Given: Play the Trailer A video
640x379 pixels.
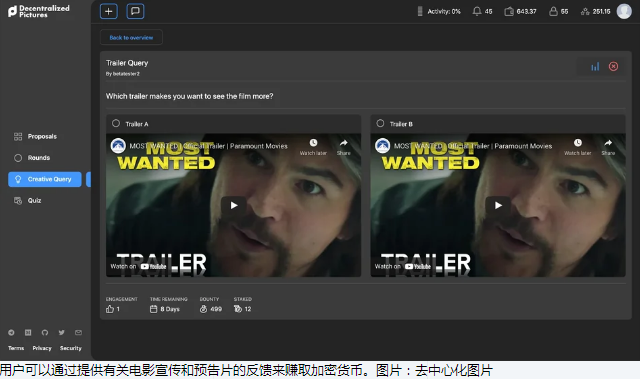Looking at the screenshot, I should [x=233, y=205].
